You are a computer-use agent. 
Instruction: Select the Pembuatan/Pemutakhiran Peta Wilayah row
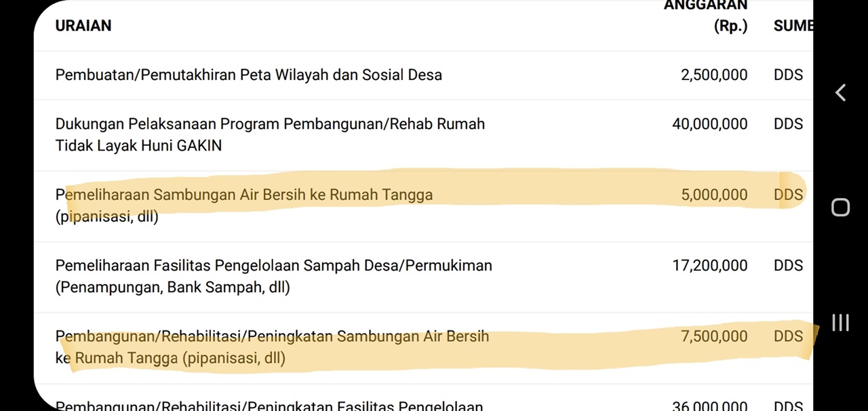pyautogui.click(x=248, y=75)
